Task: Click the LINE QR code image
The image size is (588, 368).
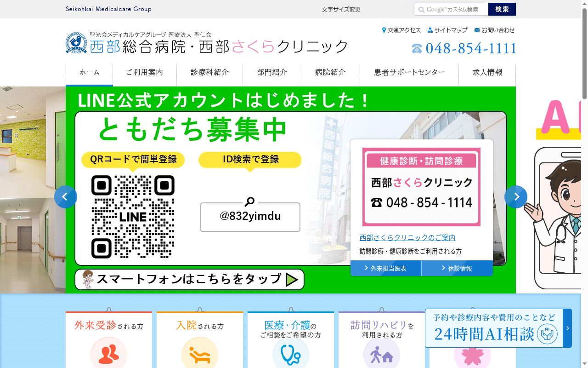Action: pyautogui.click(x=133, y=217)
